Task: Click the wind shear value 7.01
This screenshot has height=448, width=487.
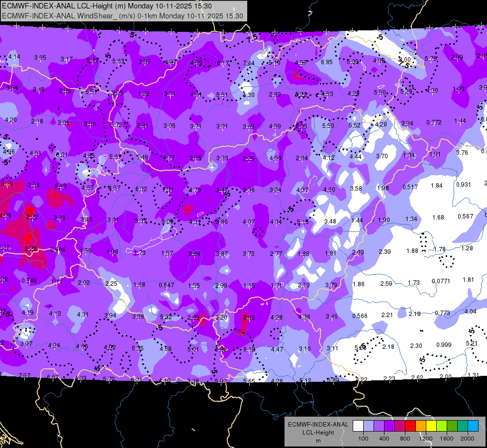Action: pos(168,189)
